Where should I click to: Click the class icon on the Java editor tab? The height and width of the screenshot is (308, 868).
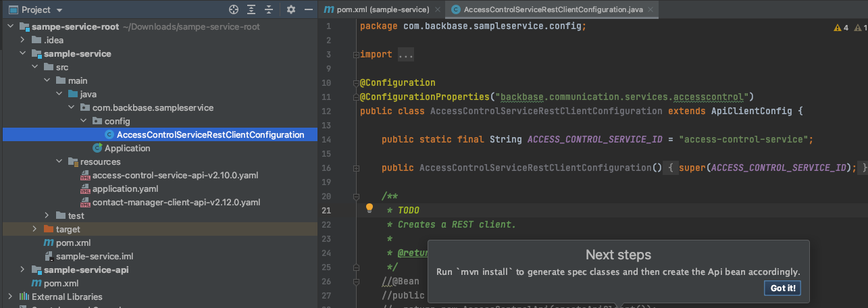coord(456,9)
